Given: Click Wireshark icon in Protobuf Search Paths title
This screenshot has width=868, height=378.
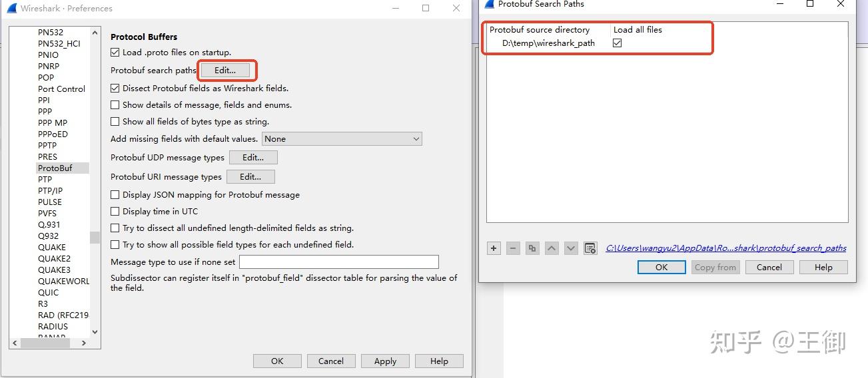Looking at the screenshot, I should pyautogui.click(x=490, y=3).
